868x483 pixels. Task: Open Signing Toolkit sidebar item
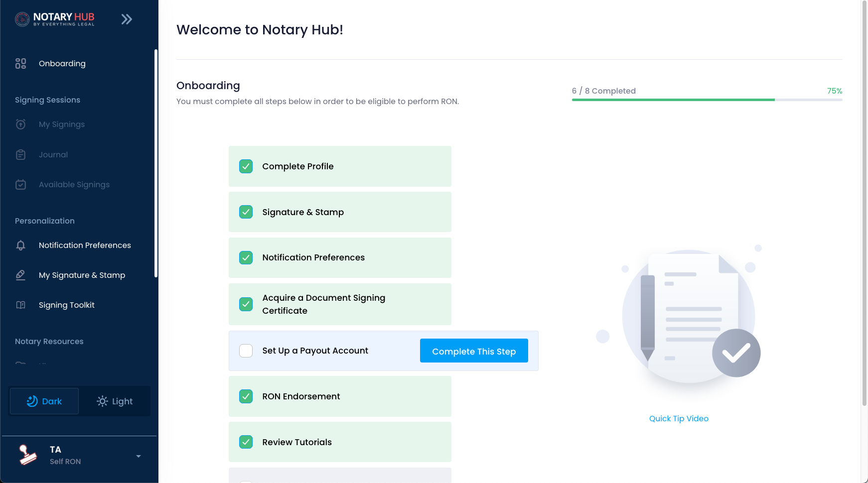click(67, 305)
